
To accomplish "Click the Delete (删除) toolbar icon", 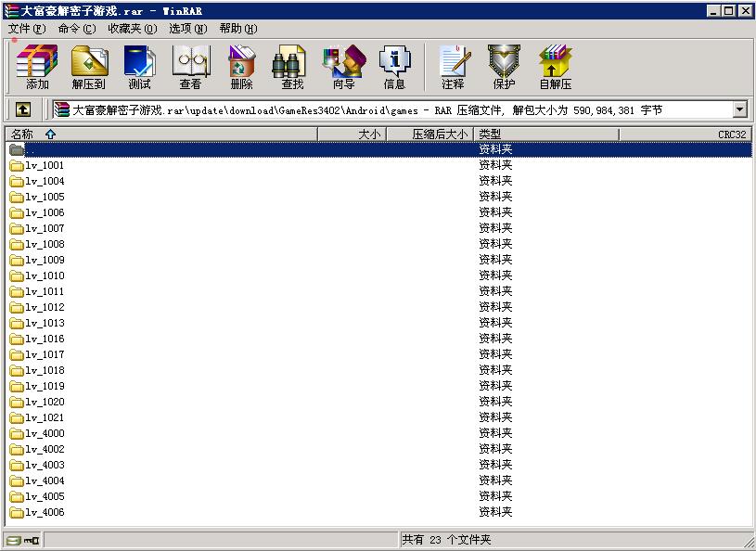I will point(241,67).
